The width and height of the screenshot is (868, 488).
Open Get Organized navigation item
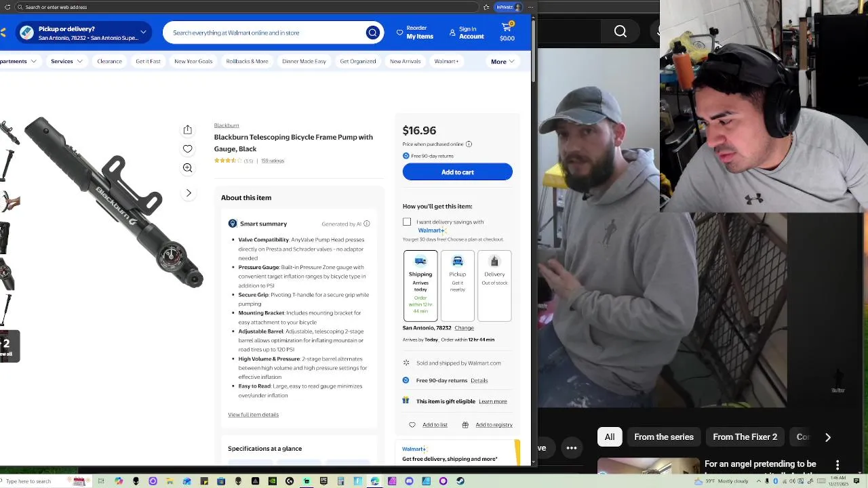(x=358, y=61)
